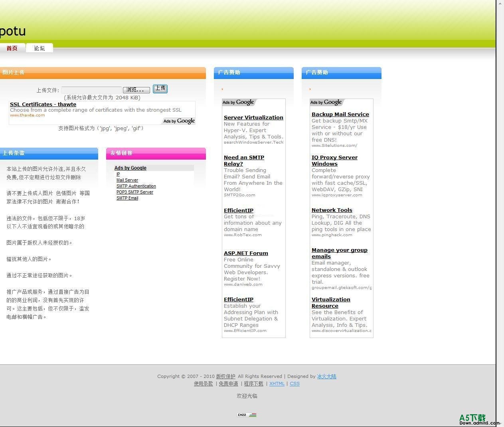Open the 冰火大陆 designer link
The image size is (504, 427).
[x=326, y=377]
